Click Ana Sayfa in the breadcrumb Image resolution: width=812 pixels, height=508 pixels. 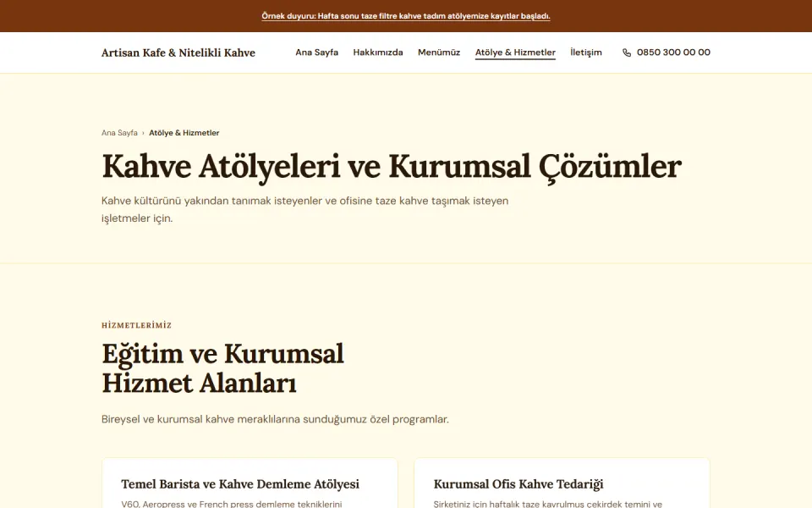click(x=119, y=133)
